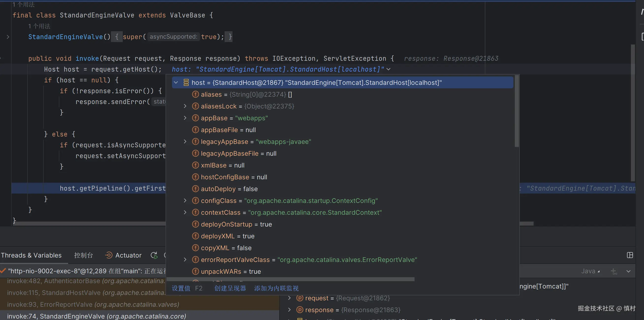Expand the appBase field node
Viewport: 644px width, 320px height.
[x=185, y=118]
